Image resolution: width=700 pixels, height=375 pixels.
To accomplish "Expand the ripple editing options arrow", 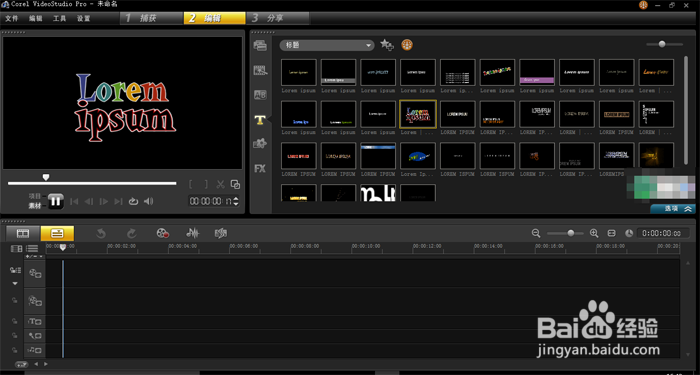I will tap(15, 283).
